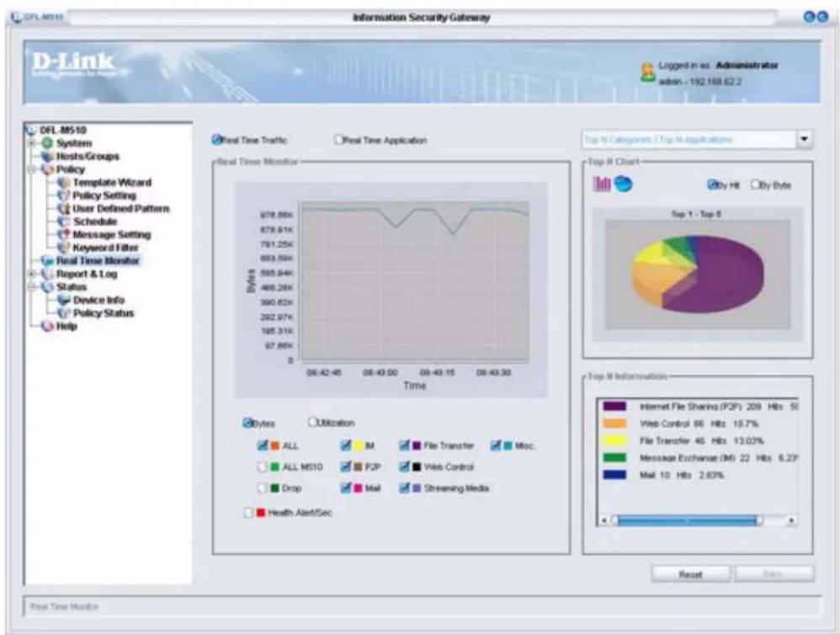
Task: Open Policy Status in the tree
Action: point(104,313)
